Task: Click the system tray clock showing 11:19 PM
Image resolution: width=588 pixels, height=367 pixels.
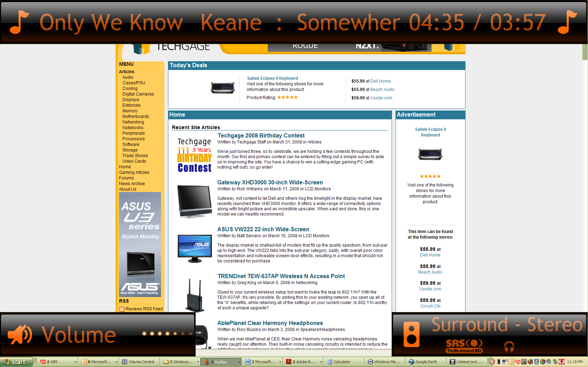Action: (575, 362)
